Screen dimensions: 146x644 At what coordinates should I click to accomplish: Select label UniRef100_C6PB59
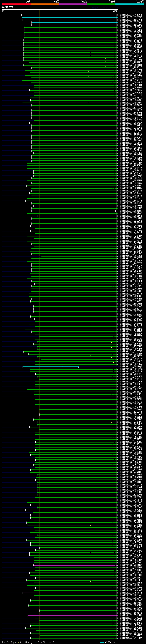coord(131,364)
